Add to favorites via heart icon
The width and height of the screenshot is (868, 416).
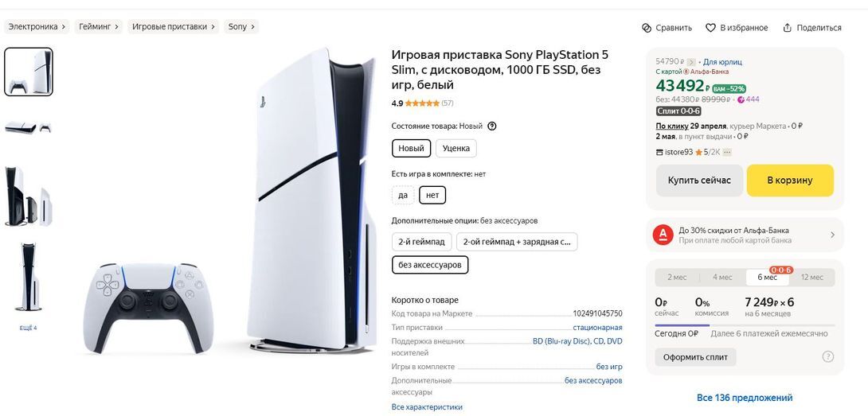(x=710, y=28)
